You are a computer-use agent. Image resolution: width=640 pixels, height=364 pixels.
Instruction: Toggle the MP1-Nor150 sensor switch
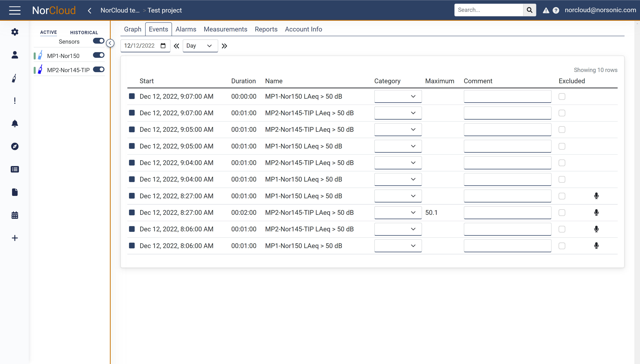pyautogui.click(x=99, y=55)
